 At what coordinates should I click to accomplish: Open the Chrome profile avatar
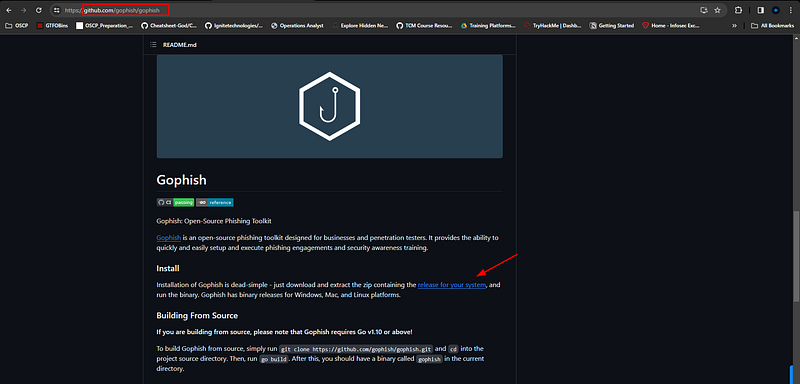pyautogui.click(x=776, y=10)
